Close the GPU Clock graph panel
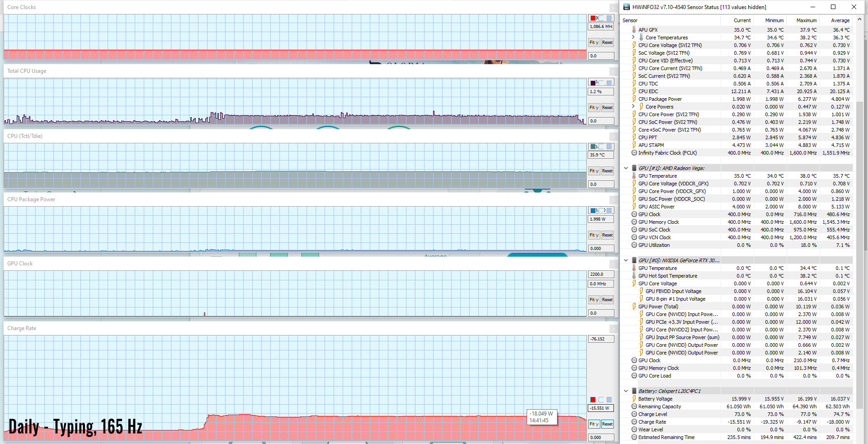 coord(613,264)
